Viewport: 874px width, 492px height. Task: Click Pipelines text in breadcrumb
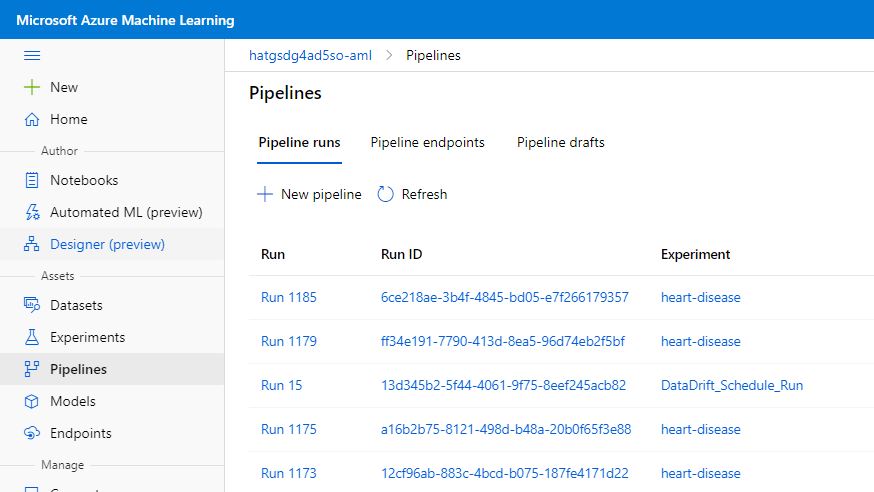(433, 56)
